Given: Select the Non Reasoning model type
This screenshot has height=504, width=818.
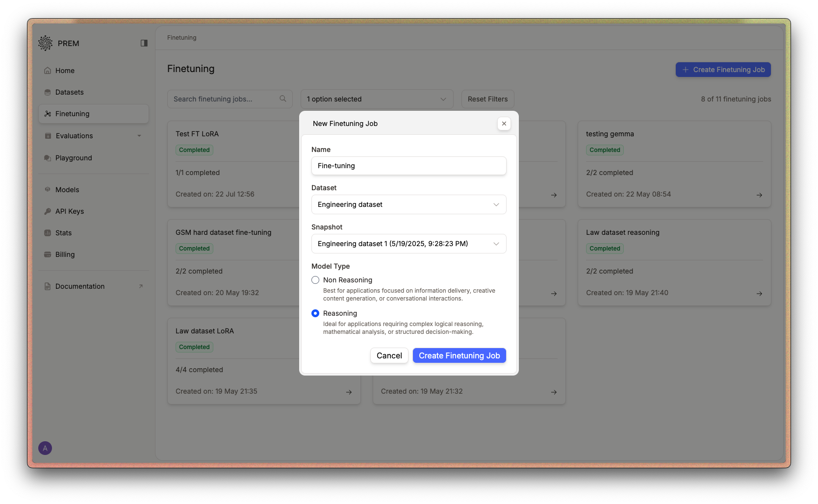Looking at the screenshot, I should pyautogui.click(x=315, y=280).
